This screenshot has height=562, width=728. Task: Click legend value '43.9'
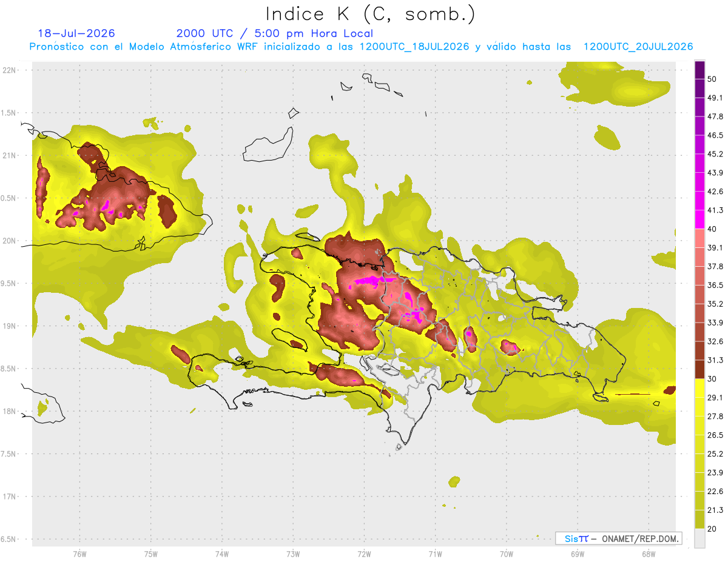[715, 173]
